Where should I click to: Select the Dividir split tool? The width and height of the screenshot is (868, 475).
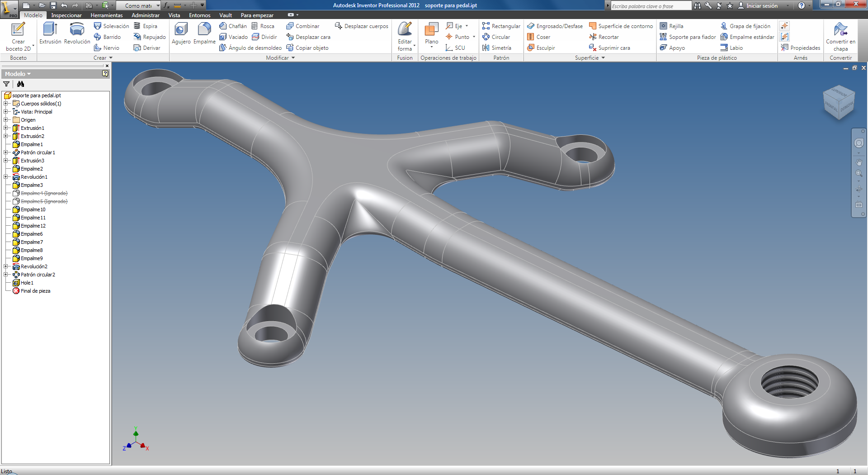pos(264,37)
